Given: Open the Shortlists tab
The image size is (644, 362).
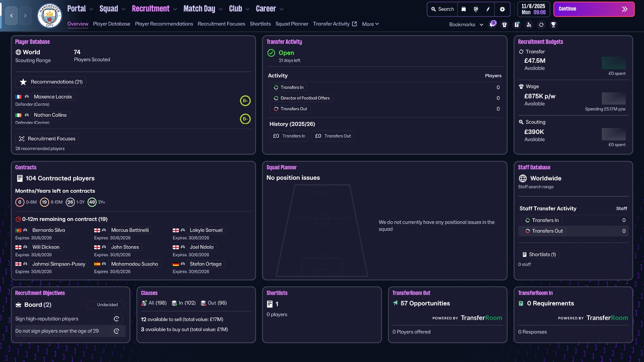Looking at the screenshot, I should 260,24.
